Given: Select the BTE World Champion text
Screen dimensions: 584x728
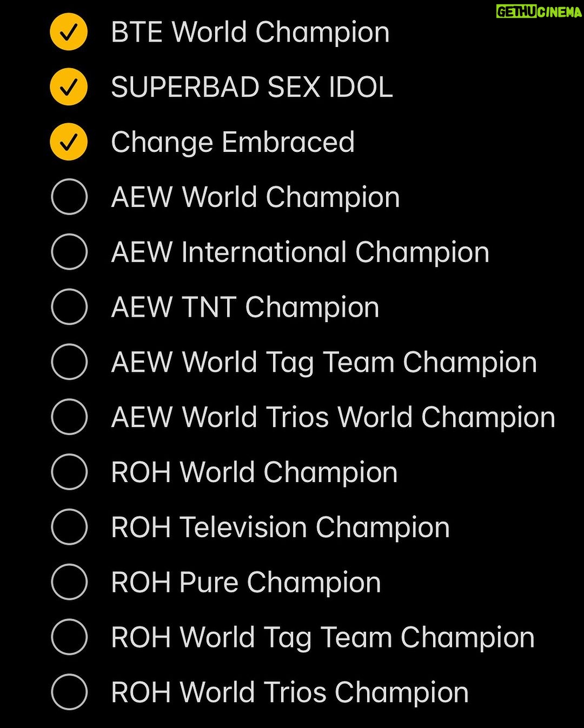Looking at the screenshot, I should click(x=250, y=32).
